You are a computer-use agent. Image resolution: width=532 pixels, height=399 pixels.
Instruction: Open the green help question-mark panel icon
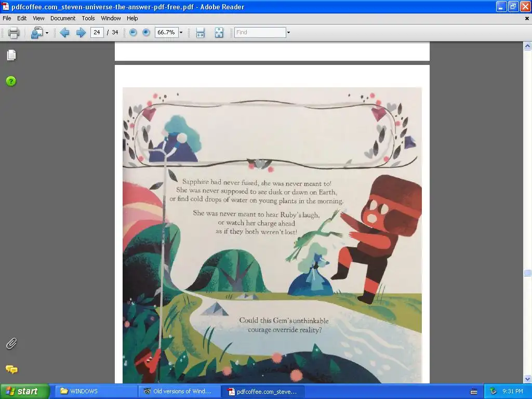click(x=11, y=81)
